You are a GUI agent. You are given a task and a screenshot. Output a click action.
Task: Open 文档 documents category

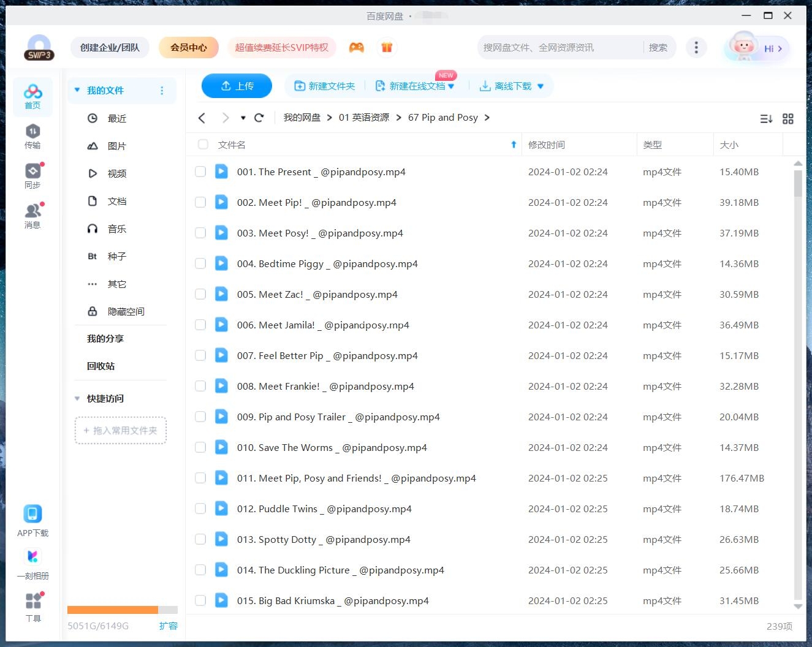pyautogui.click(x=116, y=201)
